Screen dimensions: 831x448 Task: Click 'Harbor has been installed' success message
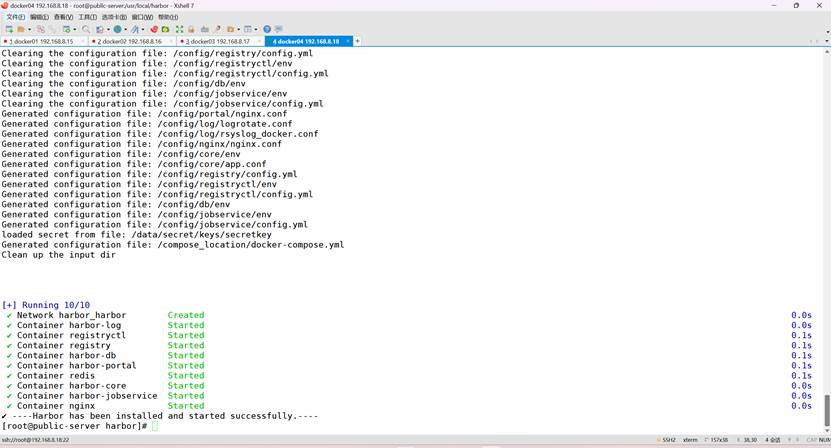(159, 416)
